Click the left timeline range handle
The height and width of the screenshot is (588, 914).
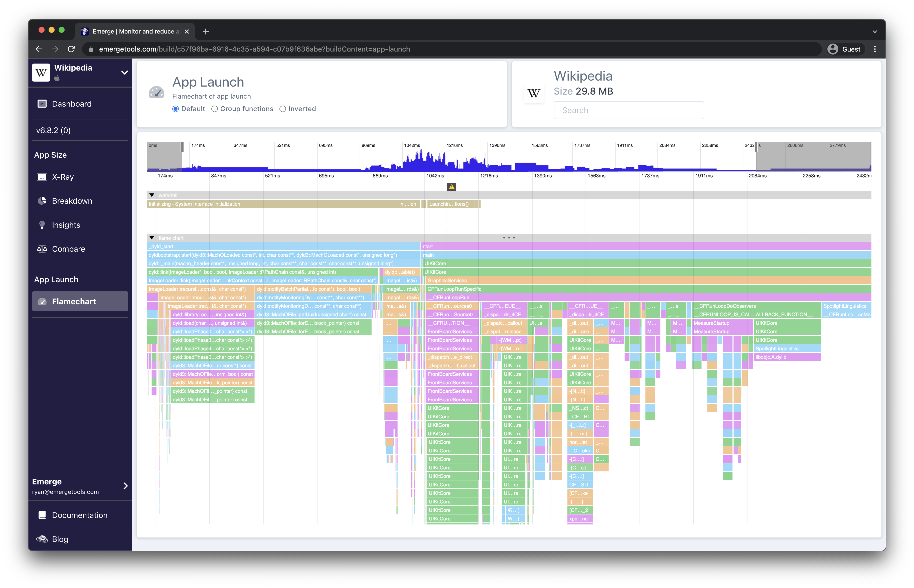[x=182, y=147]
